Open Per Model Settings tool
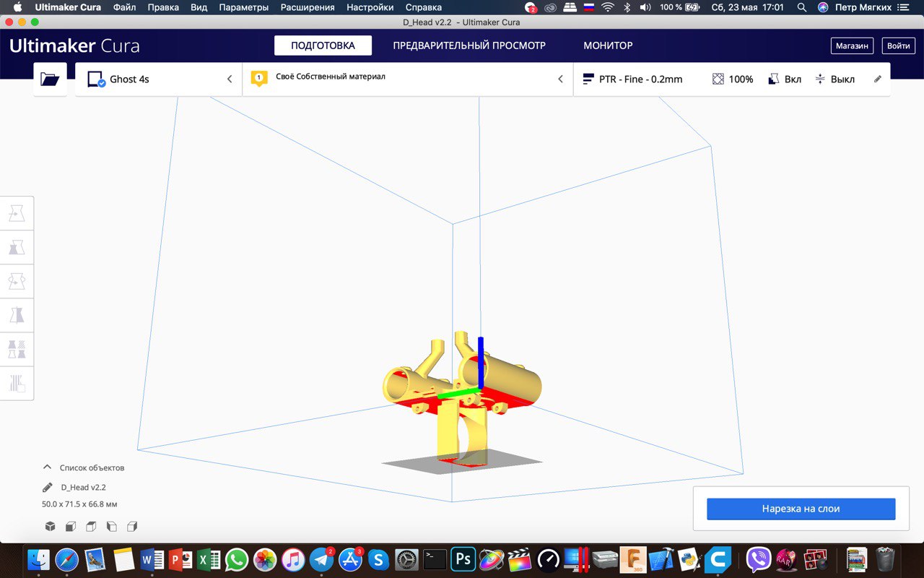Screen dimensions: 924x578 click(17, 349)
